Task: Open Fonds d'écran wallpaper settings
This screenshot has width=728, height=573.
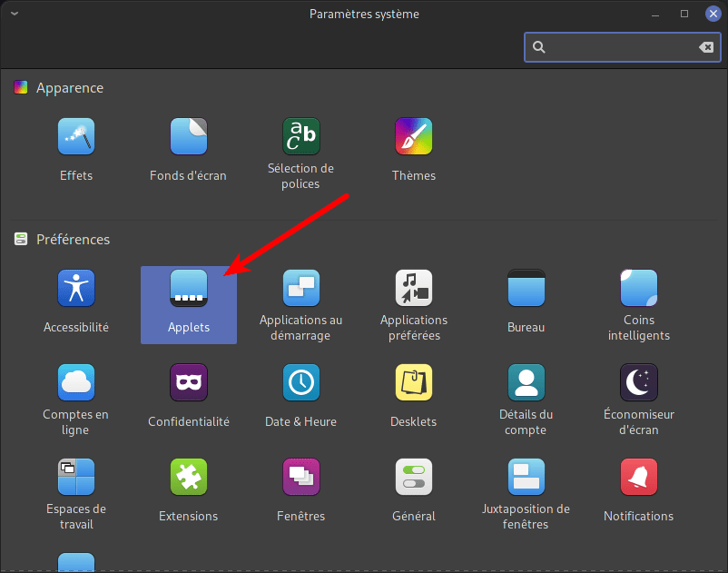Action: (x=189, y=137)
